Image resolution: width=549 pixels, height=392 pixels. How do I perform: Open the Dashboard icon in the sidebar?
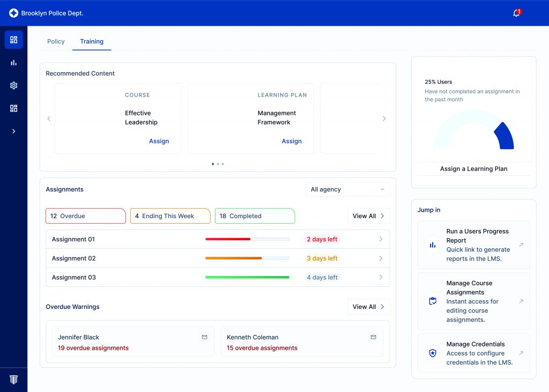click(13, 39)
